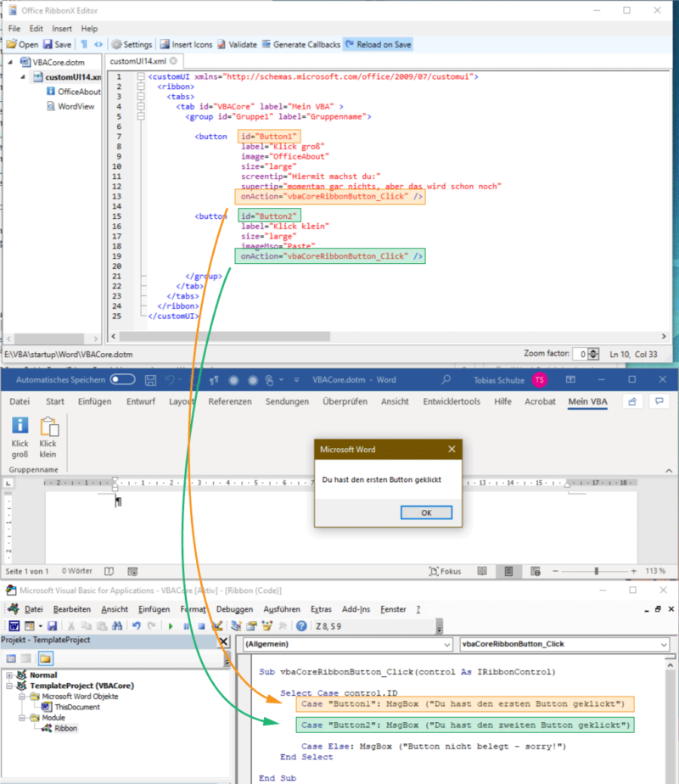This screenshot has width=679, height=784.
Task: Enable Fokus mode in Word status bar
Action: point(445,571)
